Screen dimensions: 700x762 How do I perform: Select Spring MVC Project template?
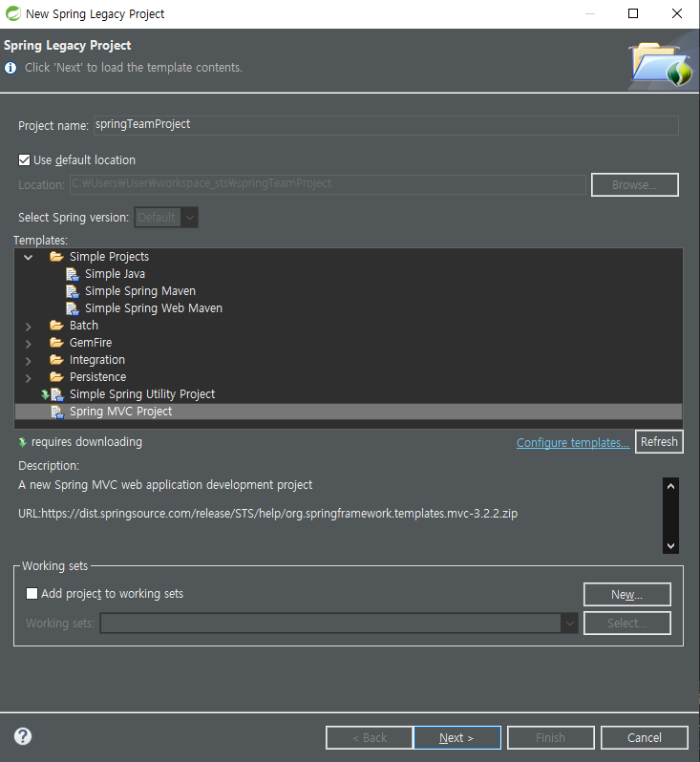coord(349,412)
